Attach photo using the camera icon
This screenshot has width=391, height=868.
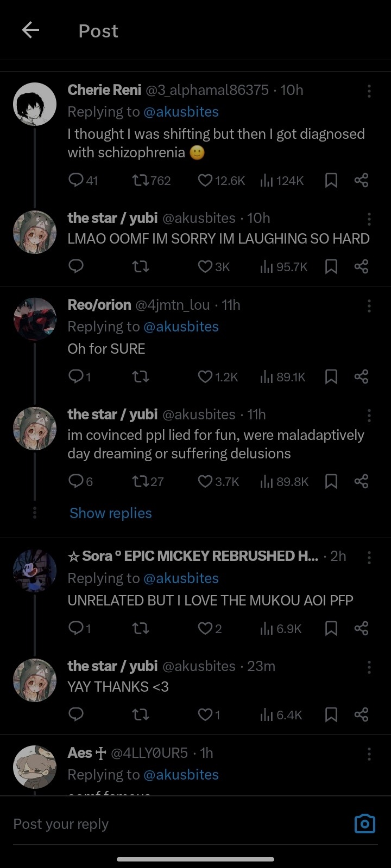point(364,824)
